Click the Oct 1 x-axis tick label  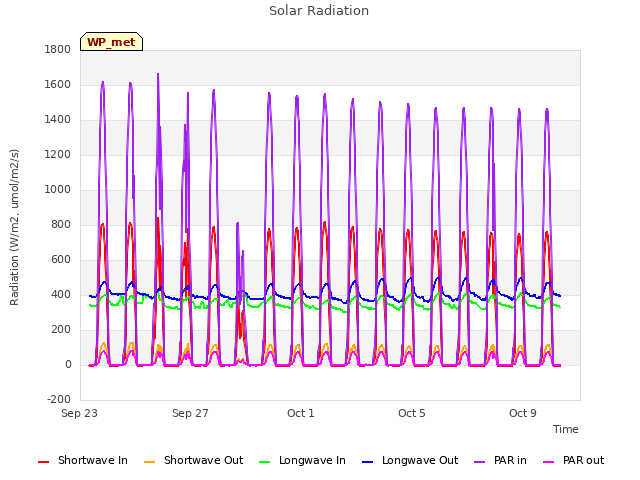pyautogui.click(x=301, y=413)
